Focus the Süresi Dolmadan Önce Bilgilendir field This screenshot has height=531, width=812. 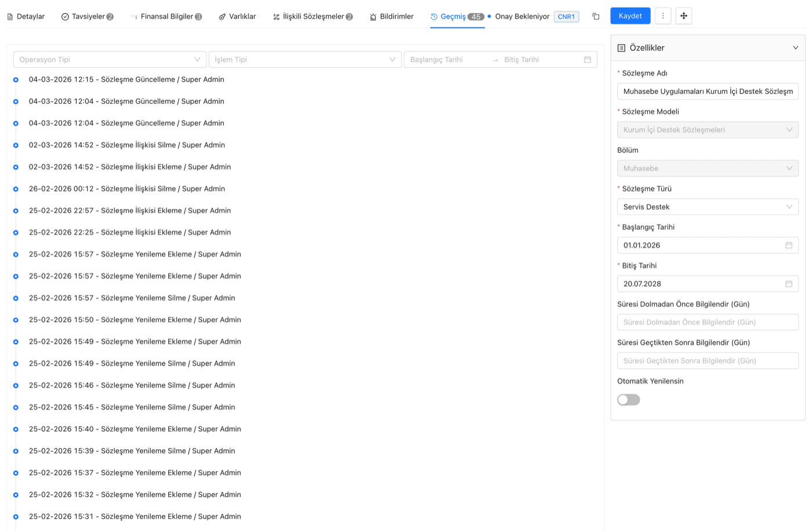coord(708,323)
